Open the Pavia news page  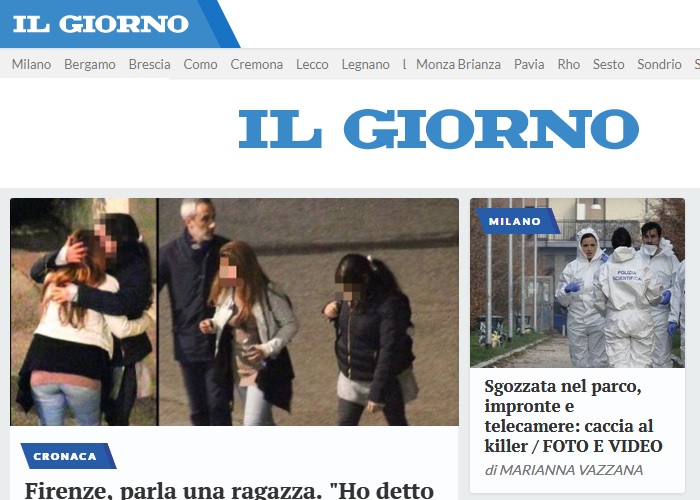point(529,64)
